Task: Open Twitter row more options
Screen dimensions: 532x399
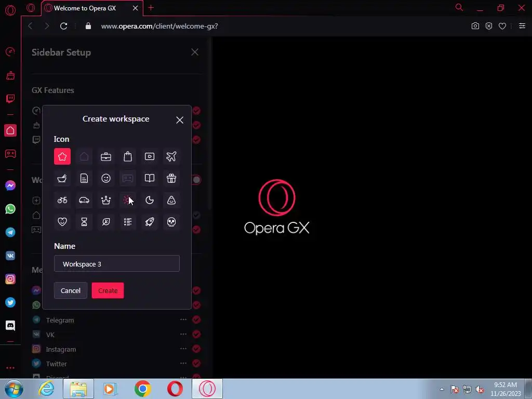Action: pyautogui.click(x=183, y=363)
